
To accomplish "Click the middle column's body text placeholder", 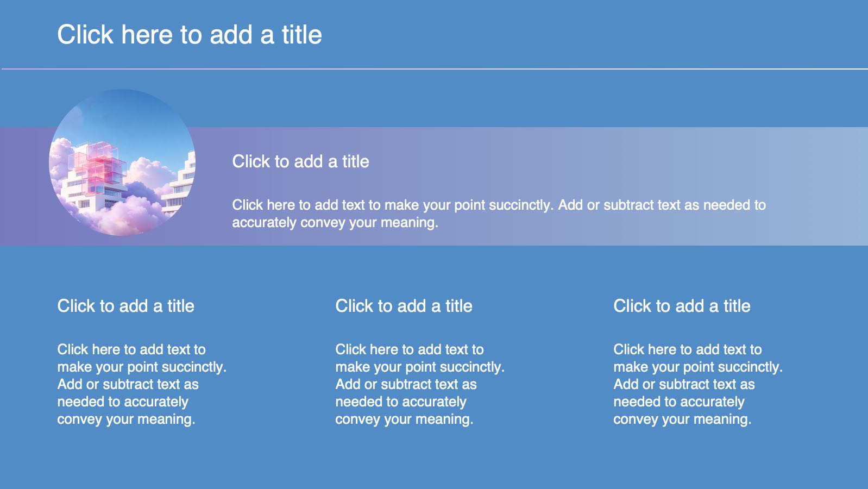I will [x=420, y=384].
